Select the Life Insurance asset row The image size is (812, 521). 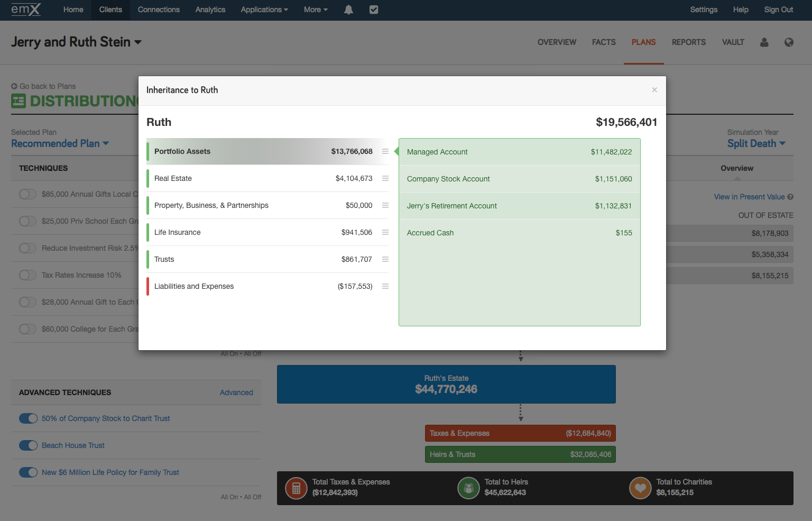(267, 232)
